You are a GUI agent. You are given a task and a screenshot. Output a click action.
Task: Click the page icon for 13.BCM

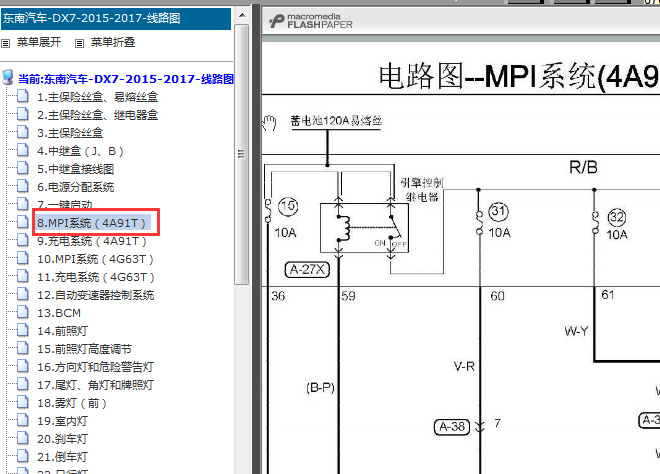click(x=23, y=312)
